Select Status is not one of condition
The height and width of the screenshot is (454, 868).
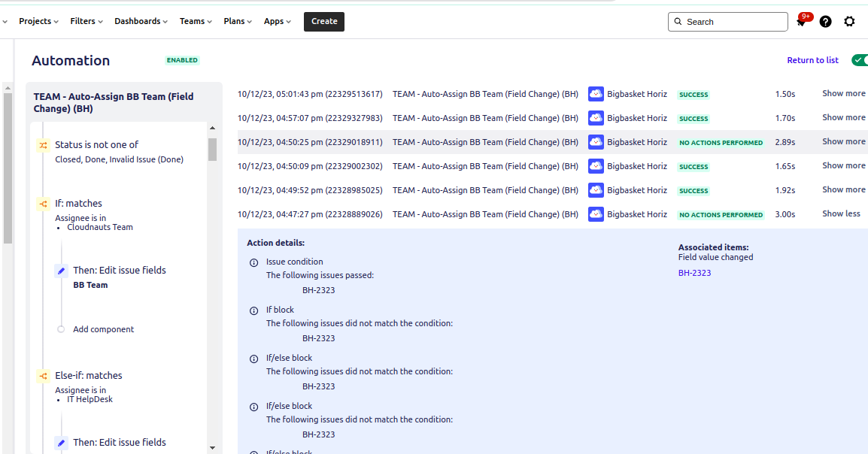pyautogui.click(x=119, y=152)
